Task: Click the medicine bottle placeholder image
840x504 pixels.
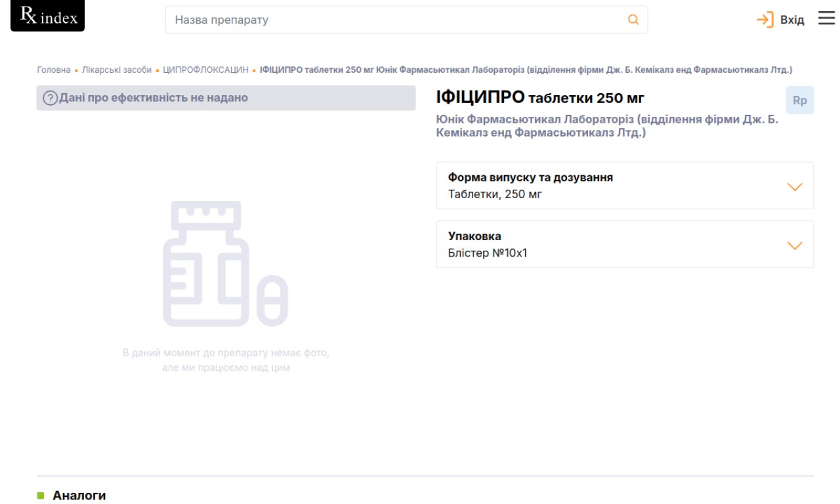Action: coord(226,264)
